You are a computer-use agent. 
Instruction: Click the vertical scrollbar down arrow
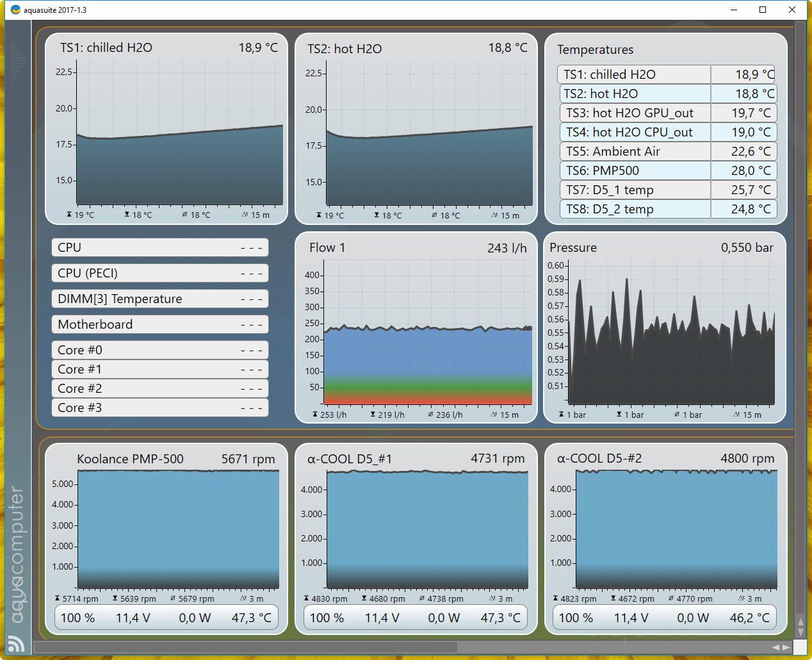click(x=800, y=632)
